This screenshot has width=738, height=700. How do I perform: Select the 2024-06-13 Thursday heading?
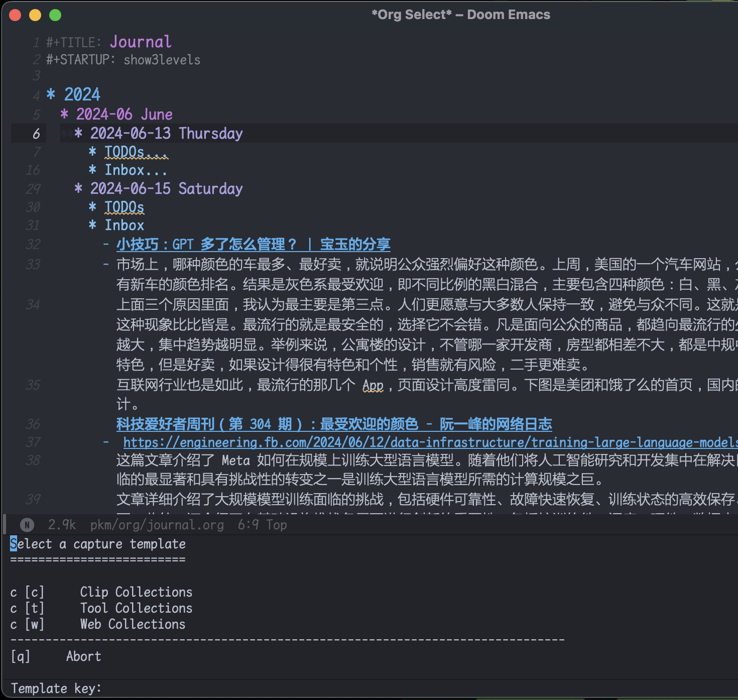166,134
